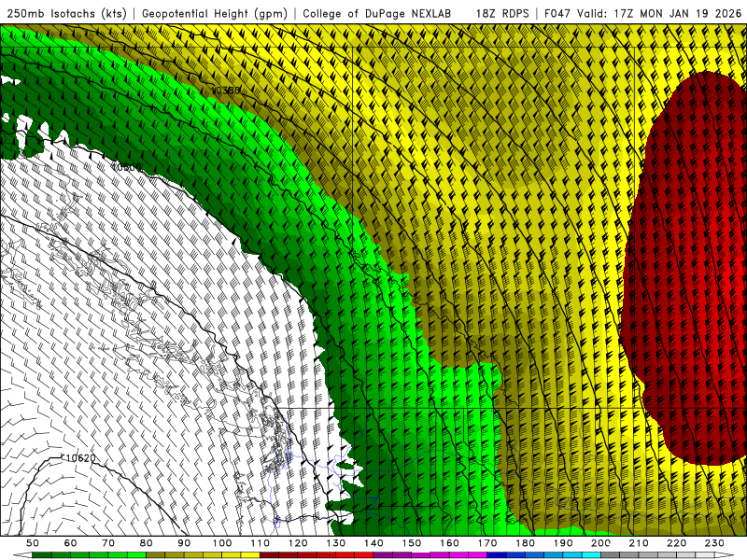Click the 220 value on the color scale

tap(677, 543)
